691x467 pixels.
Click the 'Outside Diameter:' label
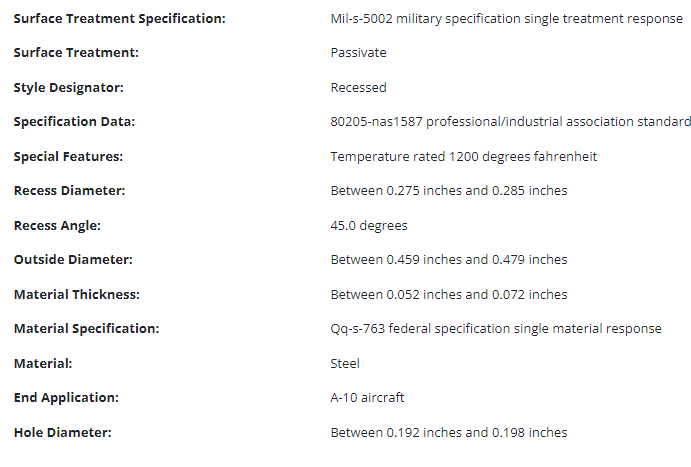point(73,260)
